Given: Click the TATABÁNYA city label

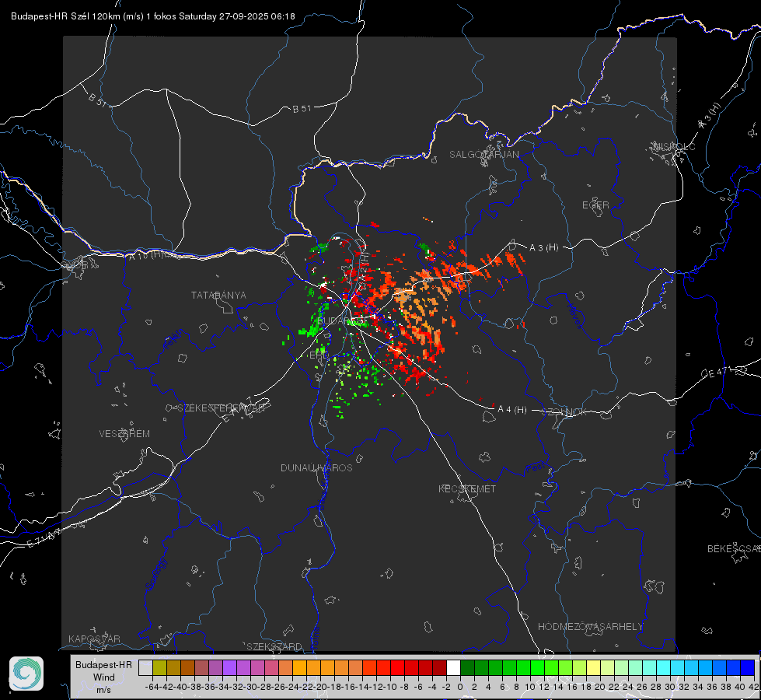Looking at the screenshot, I should point(218,295).
